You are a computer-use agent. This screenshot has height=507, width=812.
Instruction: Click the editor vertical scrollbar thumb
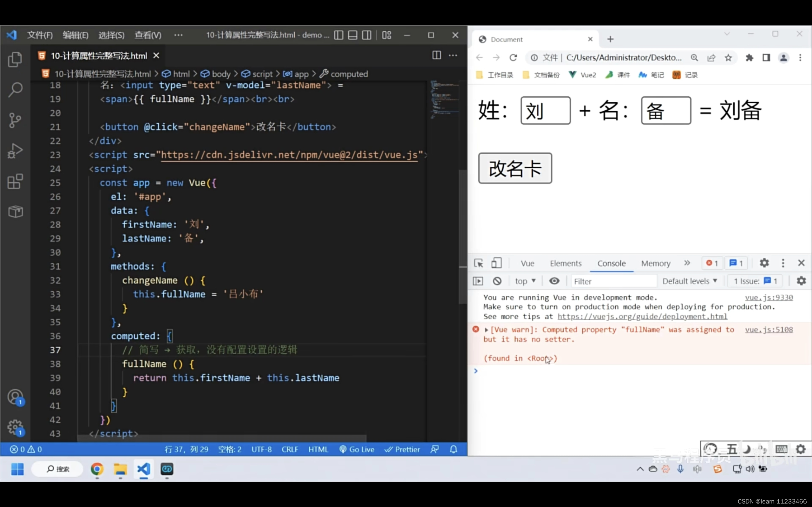pos(463,235)
